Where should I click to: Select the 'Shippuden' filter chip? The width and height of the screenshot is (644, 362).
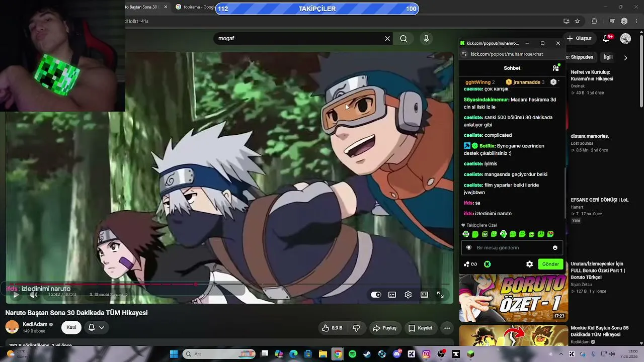(582, 57)
